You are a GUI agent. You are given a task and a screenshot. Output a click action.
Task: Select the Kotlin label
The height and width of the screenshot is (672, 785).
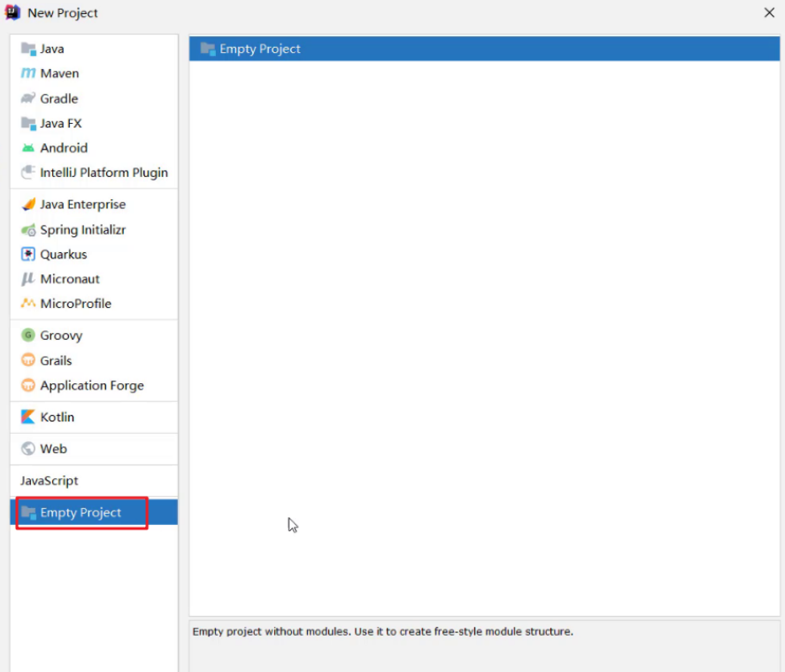(57, 417)
